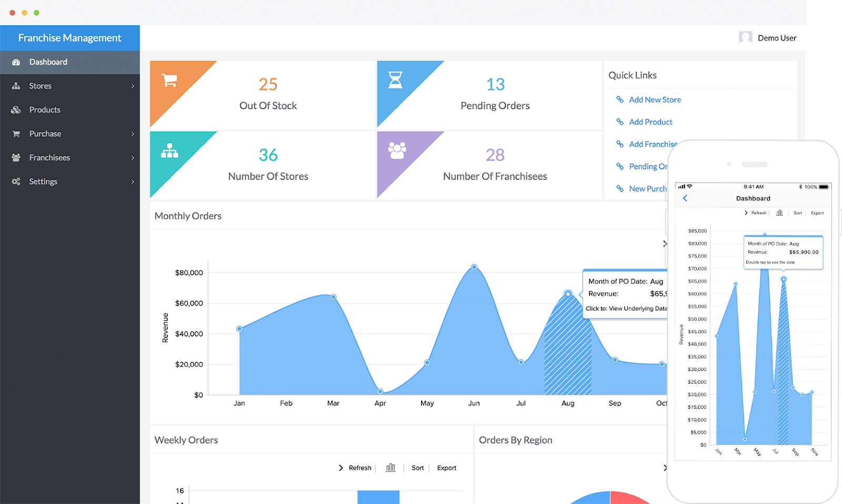The image size is (842, 504).
Task: Open the Dashboard menu item
Action: coord(70,62)
